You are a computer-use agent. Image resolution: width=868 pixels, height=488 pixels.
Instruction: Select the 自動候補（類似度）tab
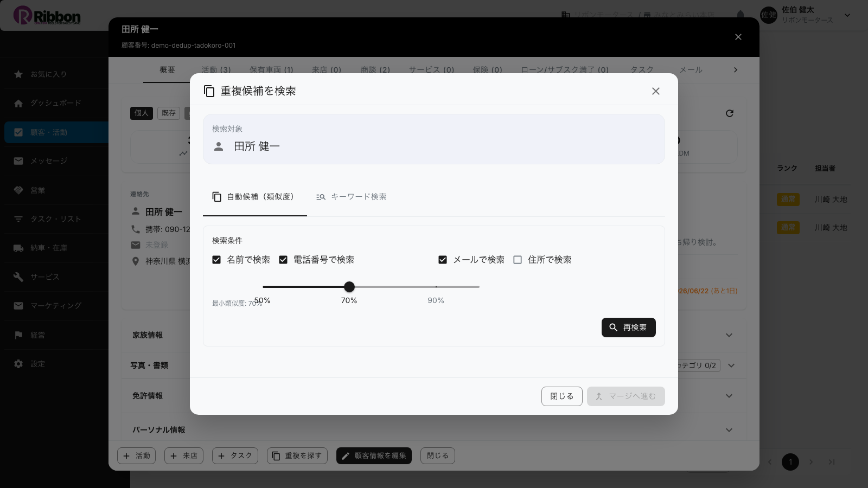[255, 197]
